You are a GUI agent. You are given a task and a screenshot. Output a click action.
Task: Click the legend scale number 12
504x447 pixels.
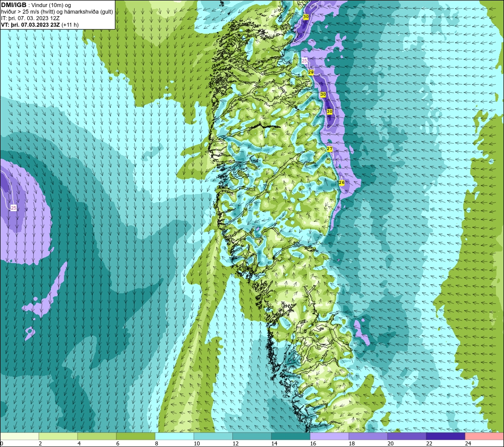tap(235, 443)
